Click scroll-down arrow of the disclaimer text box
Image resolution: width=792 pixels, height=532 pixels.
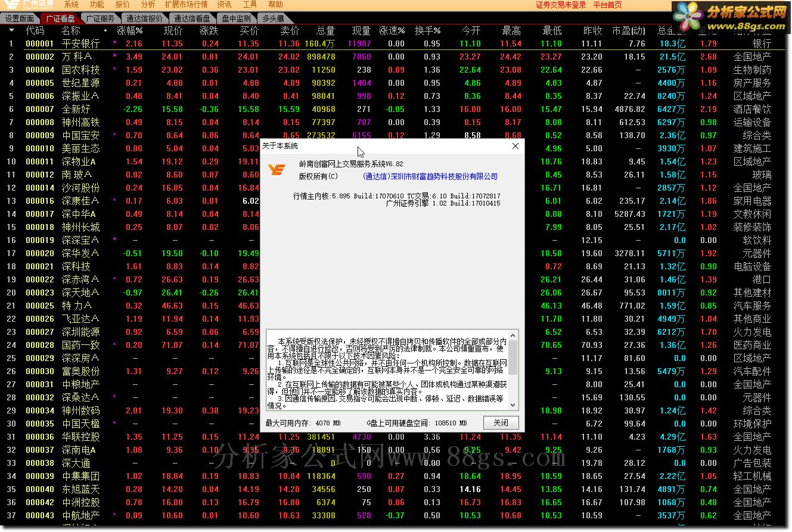click(514, 405)
